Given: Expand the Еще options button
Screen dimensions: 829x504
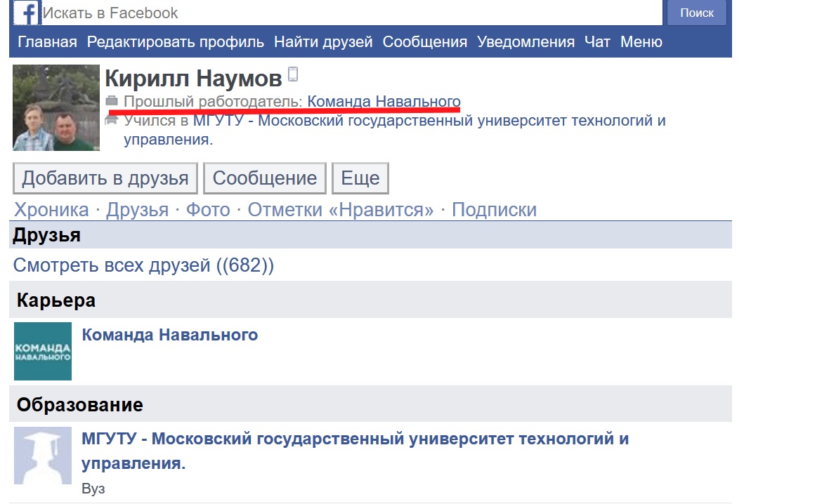Looking at the screenshot, I should (x=360, y=178).
